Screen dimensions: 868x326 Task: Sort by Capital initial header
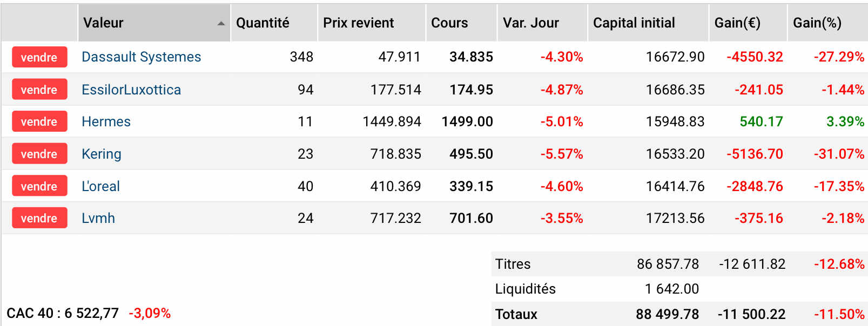coord(648,23)
